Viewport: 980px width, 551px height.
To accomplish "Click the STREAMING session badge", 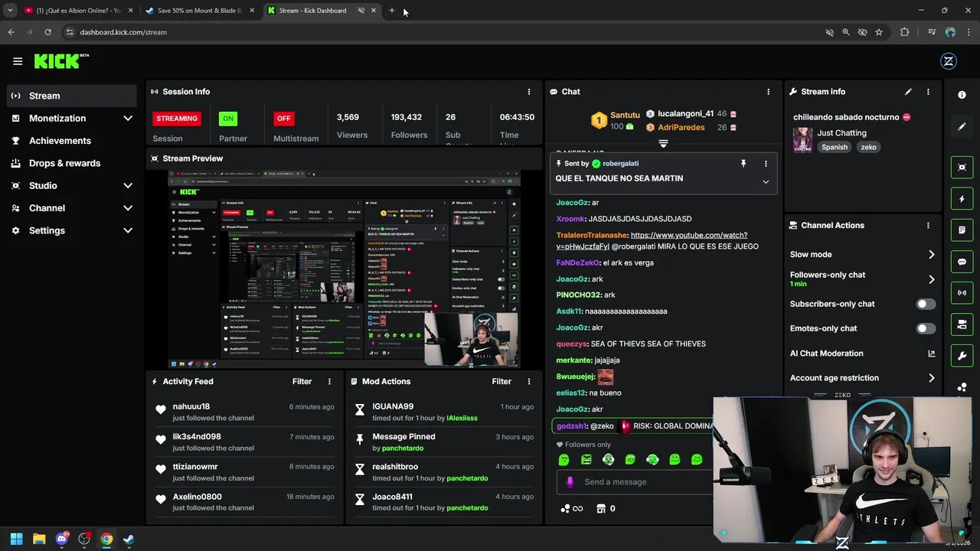I will [177, 119].
